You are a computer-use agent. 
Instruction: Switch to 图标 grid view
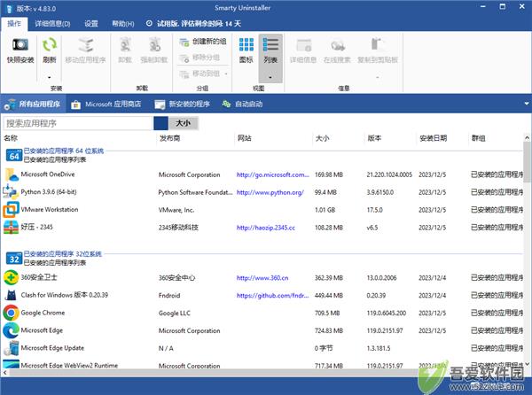246,50
